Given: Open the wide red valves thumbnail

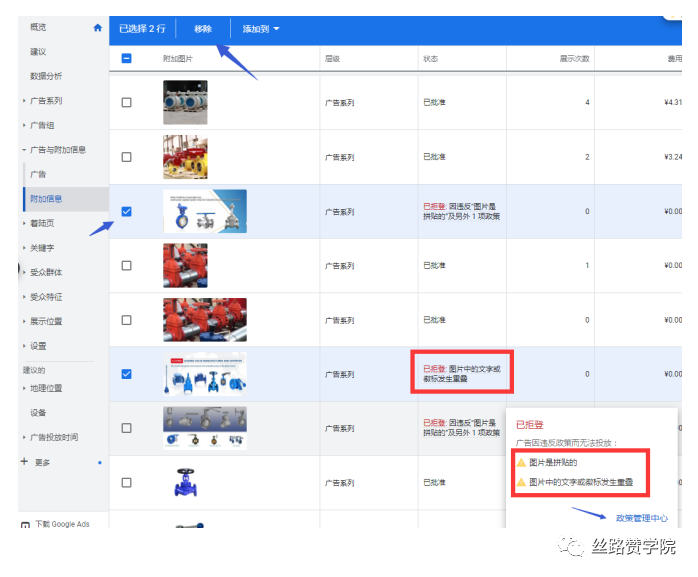Looking at the screenshot, I should pos(205,320).
